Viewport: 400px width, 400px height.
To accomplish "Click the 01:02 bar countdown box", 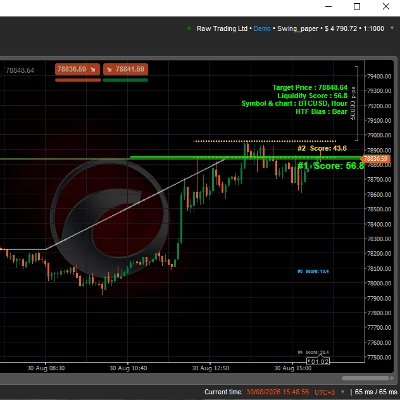I will pyautogui.click(x=318, y=361).
